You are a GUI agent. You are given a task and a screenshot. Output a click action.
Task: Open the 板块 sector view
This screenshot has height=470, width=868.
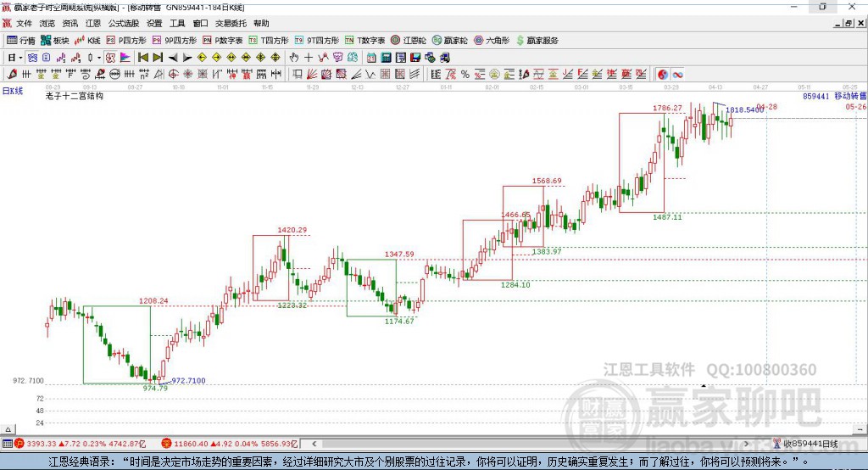(x=55, y=41)
